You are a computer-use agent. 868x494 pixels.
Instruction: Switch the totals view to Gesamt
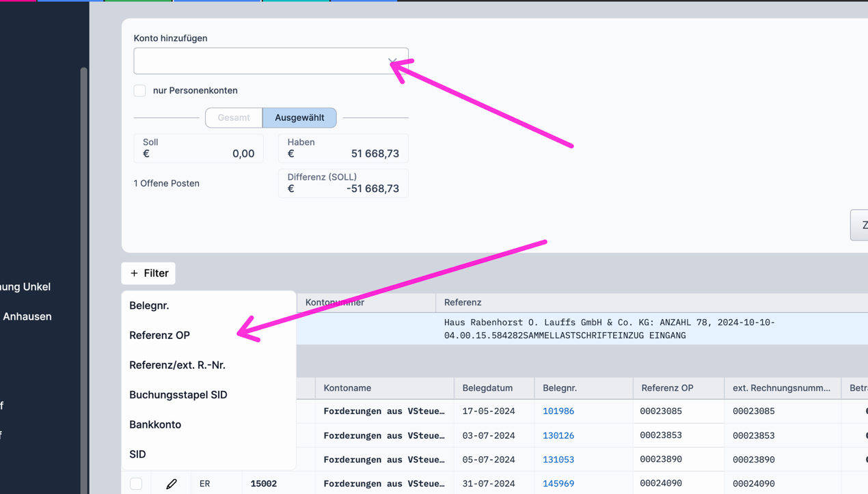pos(234,118)
